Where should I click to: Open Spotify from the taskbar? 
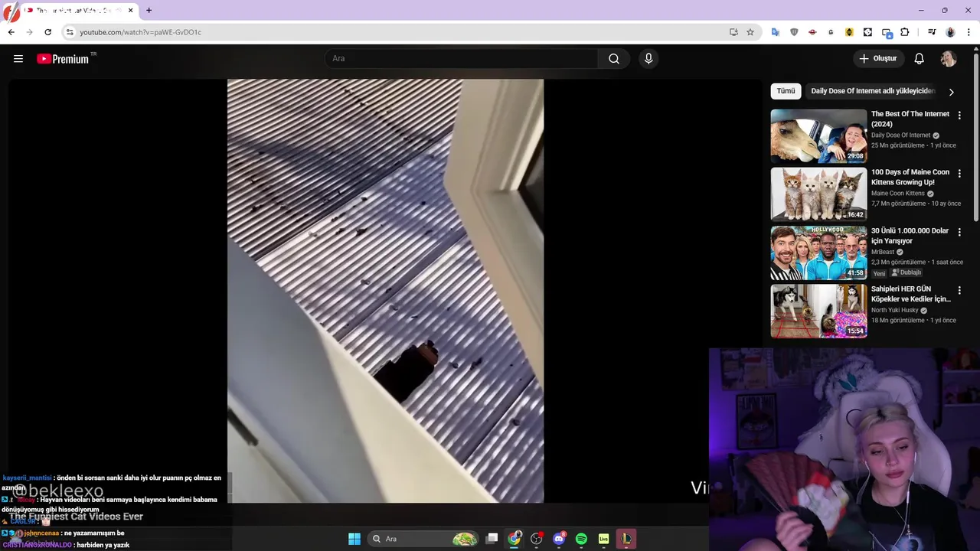[x=581, y=539]
